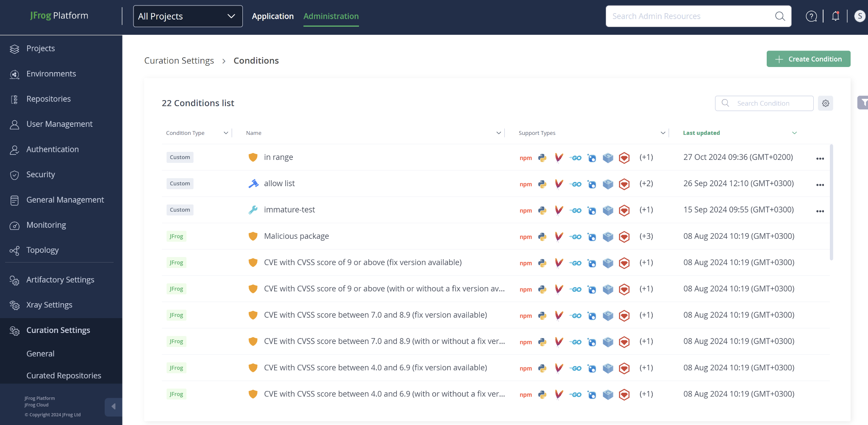Open the 'allow list' condition
Image resolution: width=868 pixels, height=425 pixels.
[x=279, y=184]
